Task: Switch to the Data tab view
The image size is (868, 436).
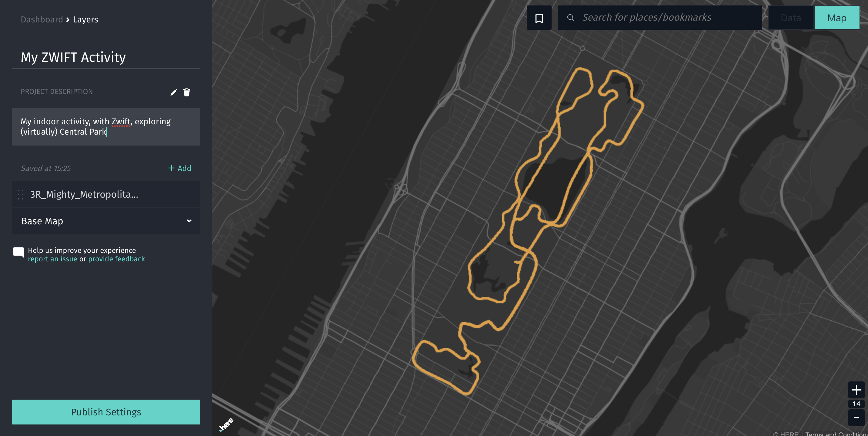Action: point(789,17)
